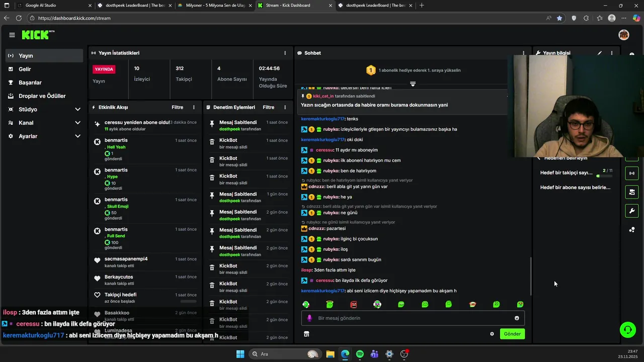This screenshot has height=362, width=644.
Task: Open Gelir in the sidebar
Action: (x=44, y=69)
